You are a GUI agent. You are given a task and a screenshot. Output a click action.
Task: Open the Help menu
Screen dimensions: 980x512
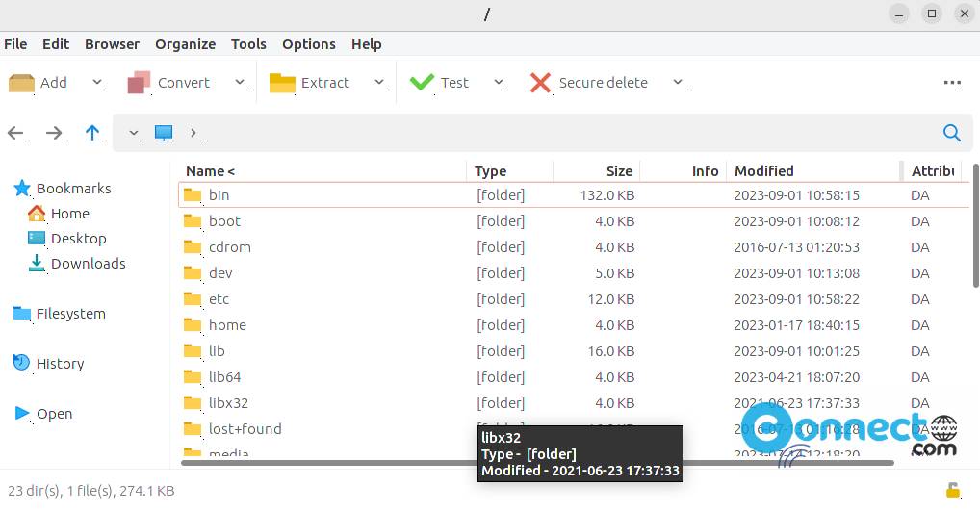tap(366, 43)
